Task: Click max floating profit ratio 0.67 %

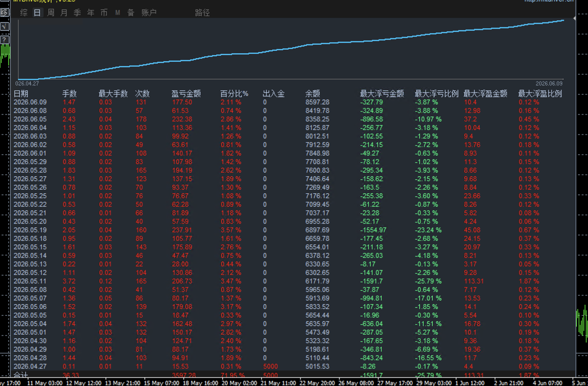Action: point(529,230)
